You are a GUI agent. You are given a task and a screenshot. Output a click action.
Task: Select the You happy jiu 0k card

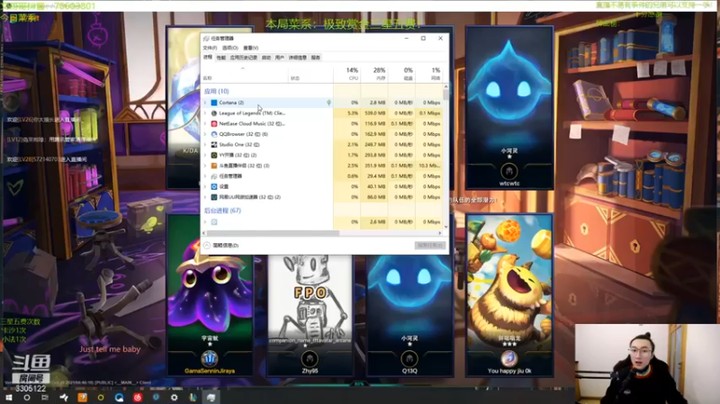(509, 295)
